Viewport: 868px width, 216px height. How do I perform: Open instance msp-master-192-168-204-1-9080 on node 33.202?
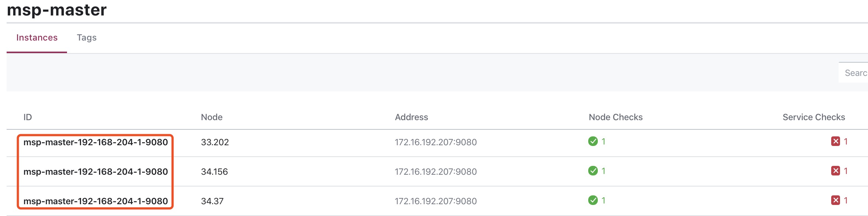96,142
